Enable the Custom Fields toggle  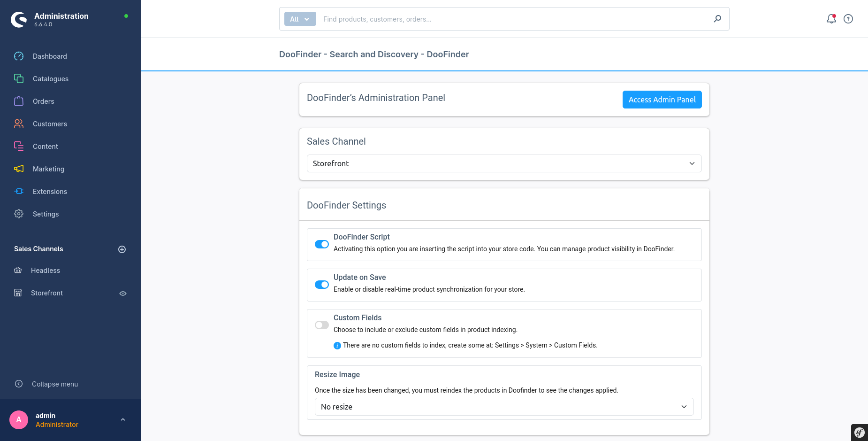click(x=322, y=325)
